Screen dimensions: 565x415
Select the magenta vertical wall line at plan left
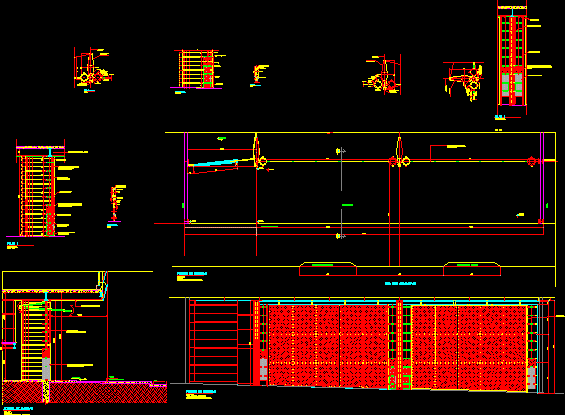point(186,177)
